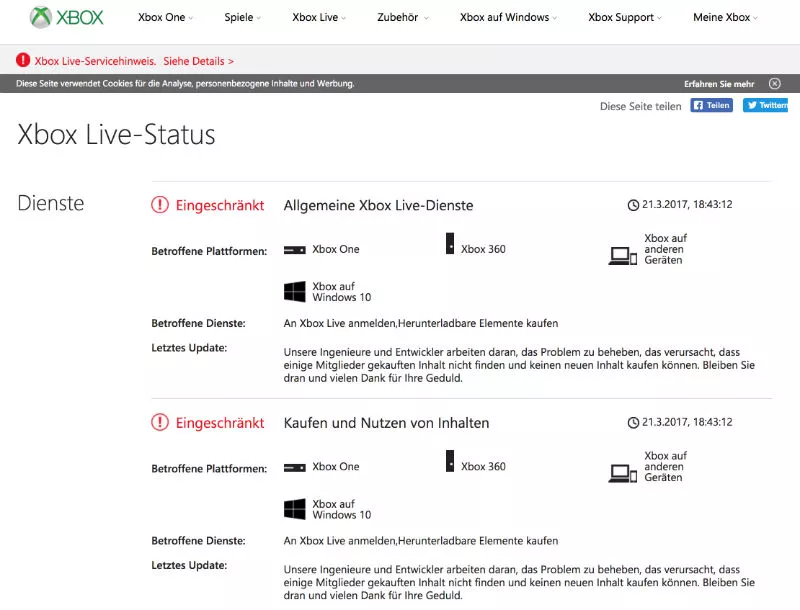Click clock icon in Kaufen und Nutzen row
Screen dimensions: 800x610
point(633,423)
